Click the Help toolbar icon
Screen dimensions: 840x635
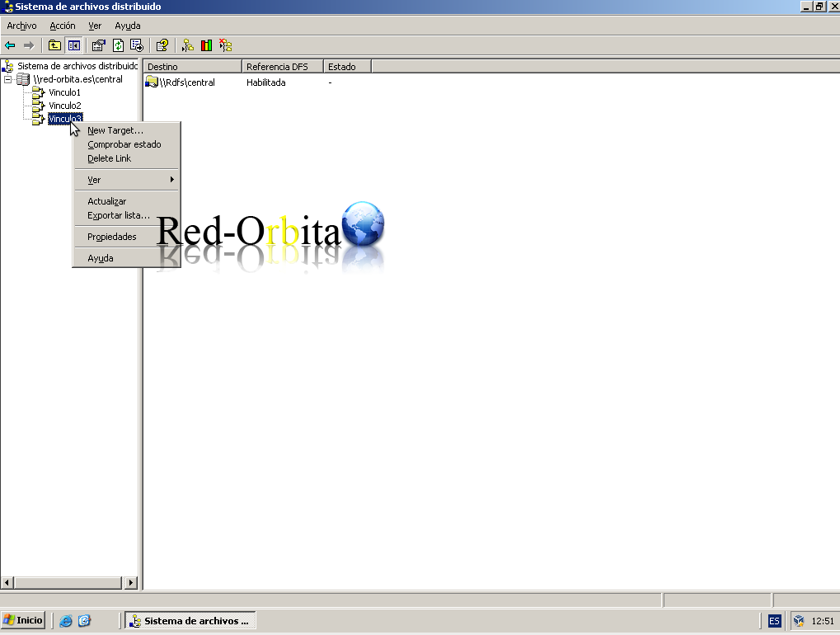(x=162, y=45)
